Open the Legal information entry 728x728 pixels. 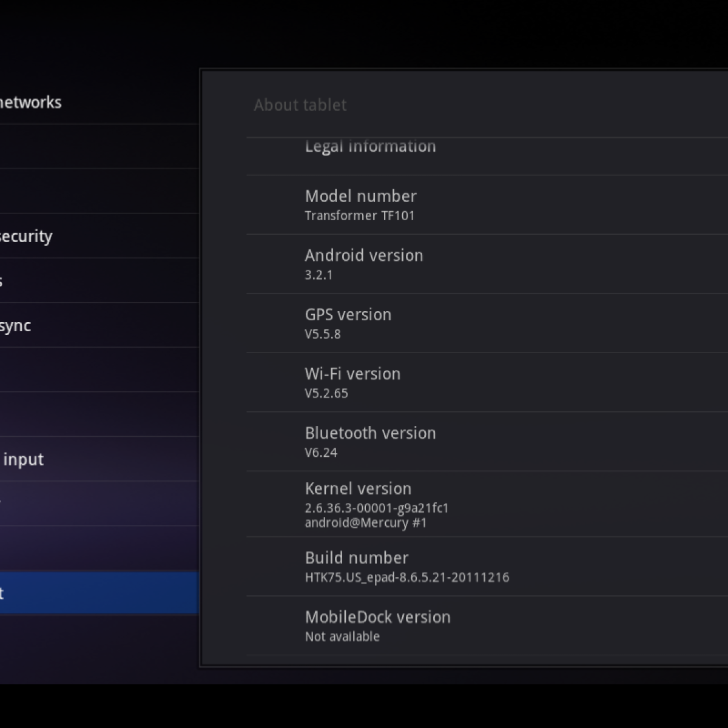(370, 147)
